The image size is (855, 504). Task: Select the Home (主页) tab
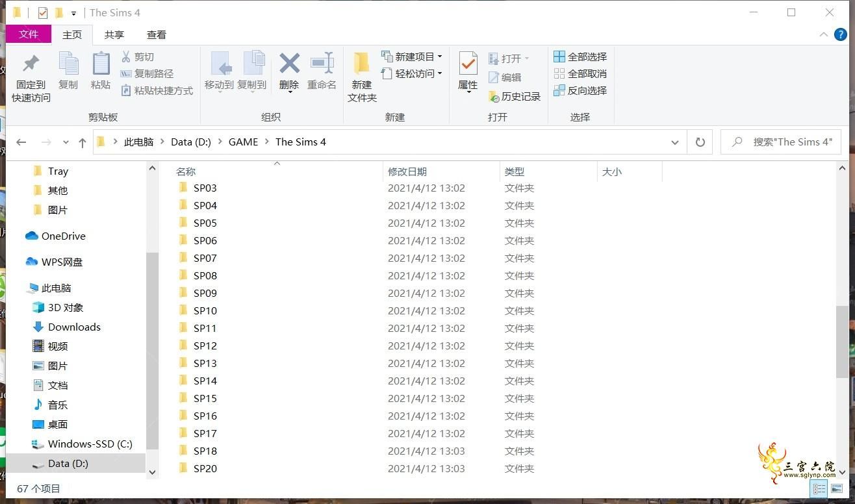click(72, 35)
